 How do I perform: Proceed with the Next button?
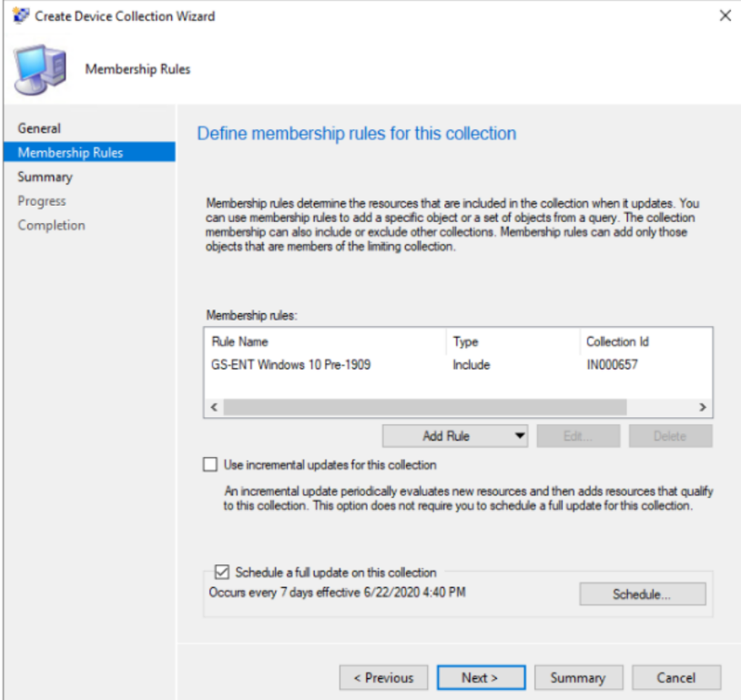pos(481,678)
